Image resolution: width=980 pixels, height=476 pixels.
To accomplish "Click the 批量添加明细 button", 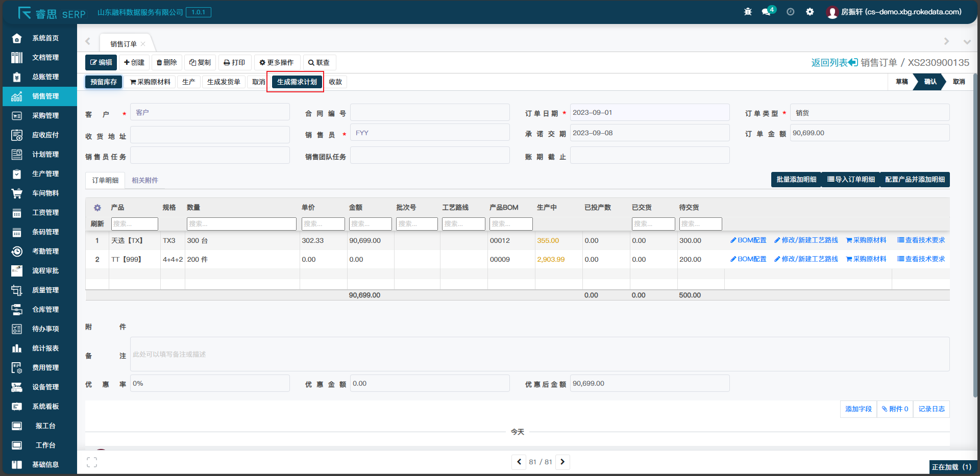I will coord(796,180).
